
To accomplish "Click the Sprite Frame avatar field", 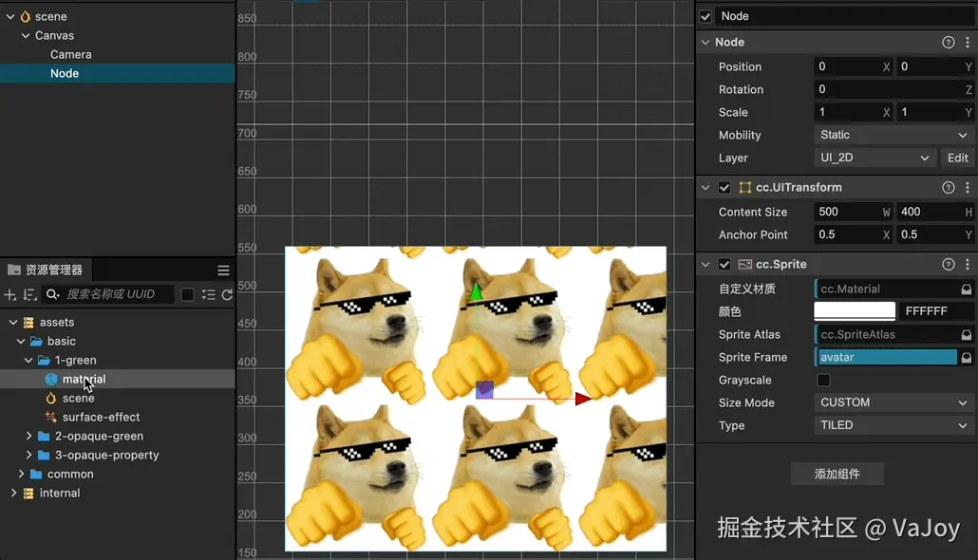I will pyautogui.click(x=886, y=357).
